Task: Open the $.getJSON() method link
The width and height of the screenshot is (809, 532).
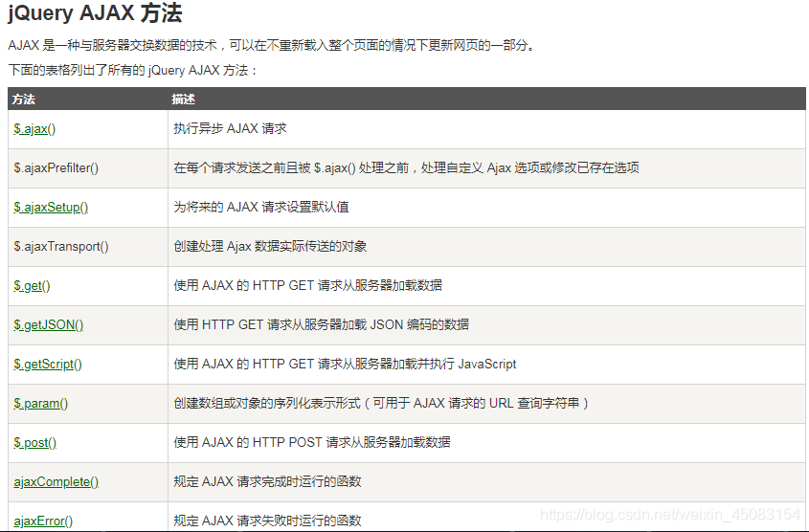Action: click(49, 324)
